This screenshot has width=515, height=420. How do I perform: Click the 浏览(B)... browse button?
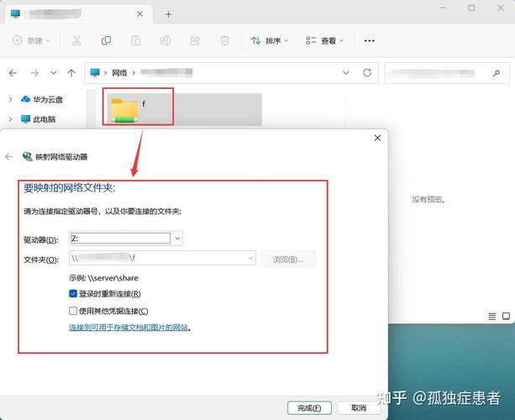288,260
